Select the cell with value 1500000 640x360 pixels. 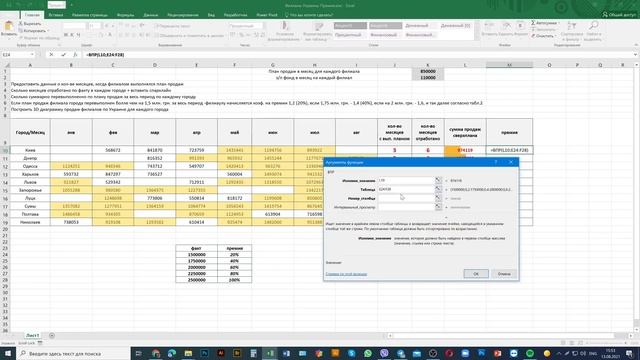point(196,254)
